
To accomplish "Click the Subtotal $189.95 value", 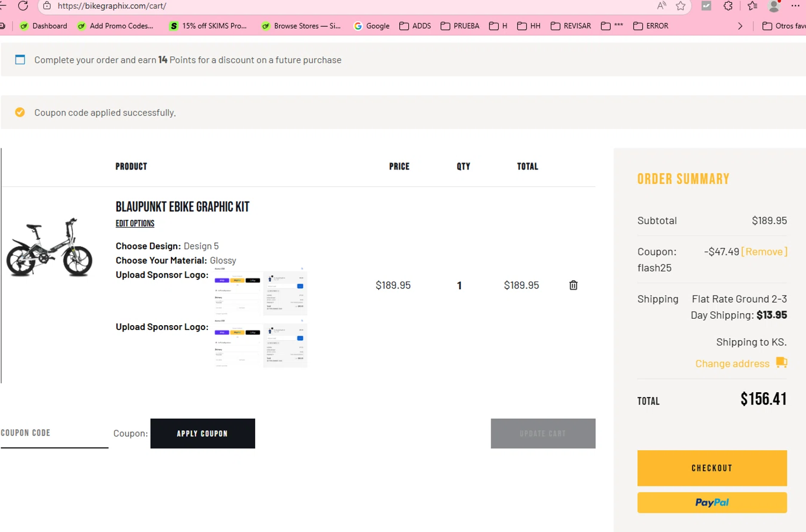I will point(769,220).
